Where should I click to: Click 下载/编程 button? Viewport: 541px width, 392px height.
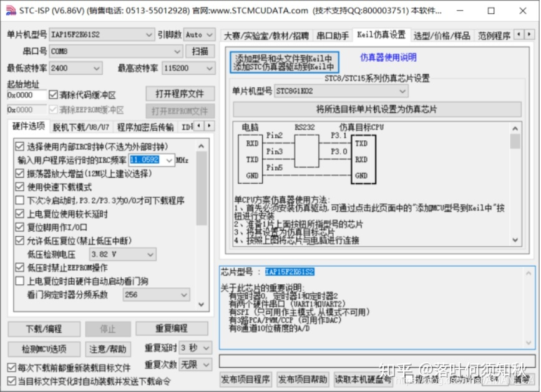tap(44, 329)
